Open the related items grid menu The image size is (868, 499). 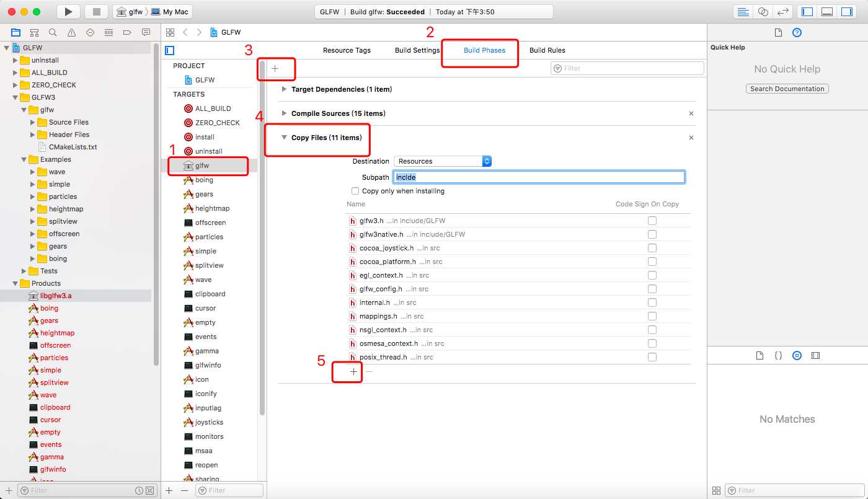[170, 32]
